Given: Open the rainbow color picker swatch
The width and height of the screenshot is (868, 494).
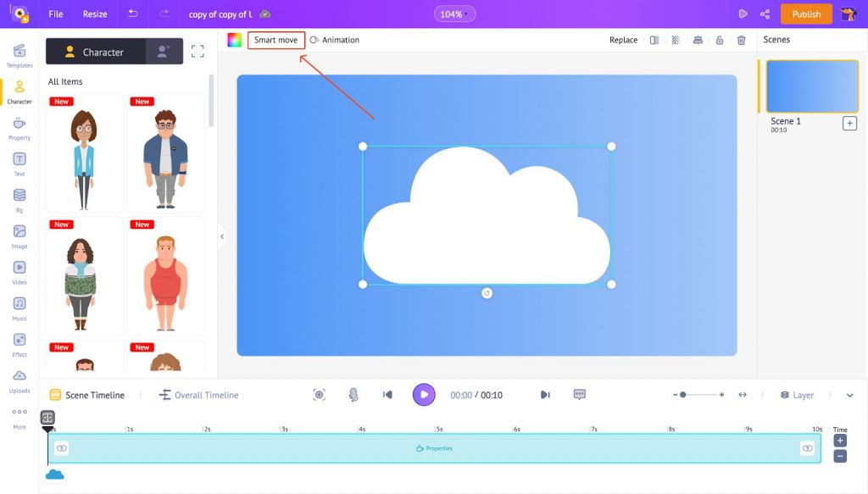Looking at the screenshot, I should click(x=235, y=40).
